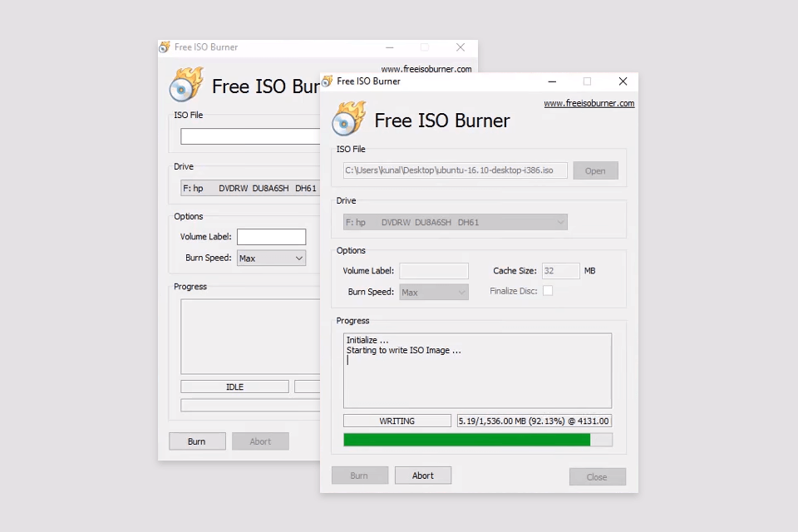
Task: Open the Burn Speed dropdown in the front window
Action: tap(462, 293)
